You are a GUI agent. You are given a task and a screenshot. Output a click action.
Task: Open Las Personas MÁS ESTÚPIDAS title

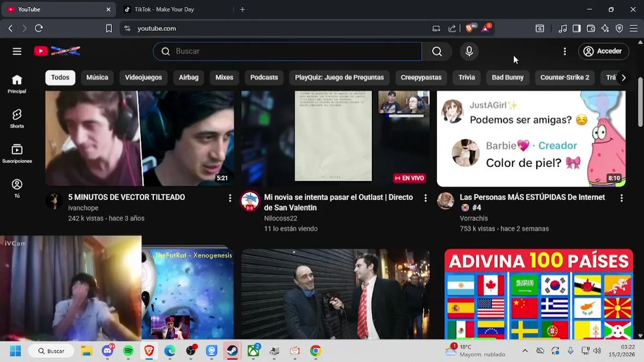532,203
